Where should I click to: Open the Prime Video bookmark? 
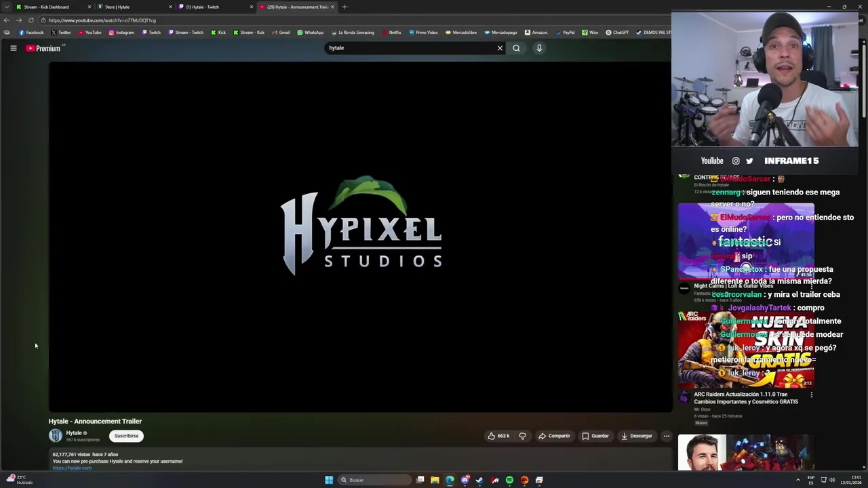coord(423,33)
